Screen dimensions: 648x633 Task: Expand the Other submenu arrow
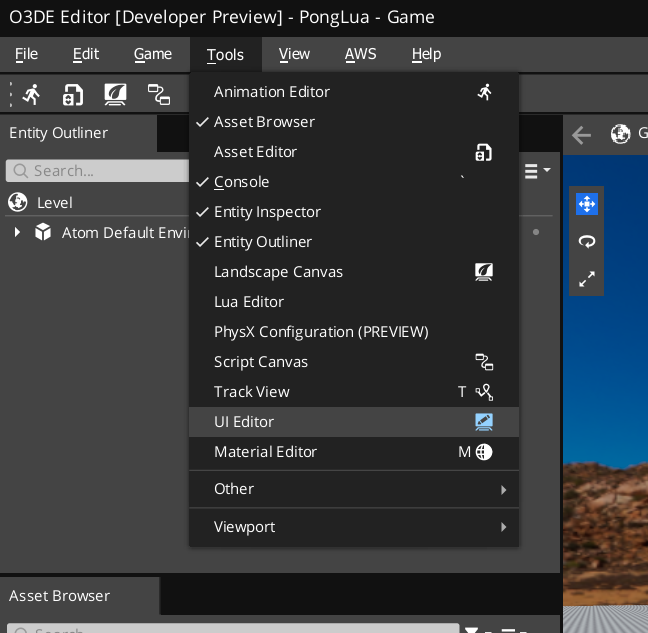tap(503, 490)
